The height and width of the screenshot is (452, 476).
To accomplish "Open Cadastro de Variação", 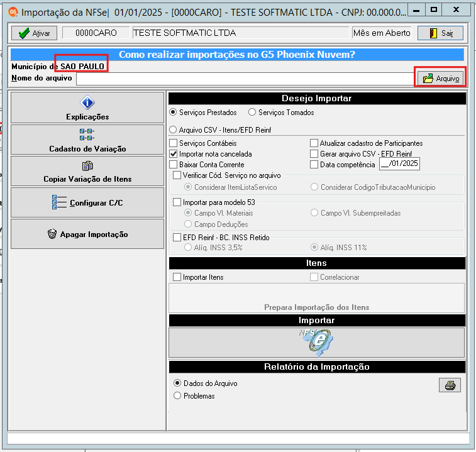I will pos(87,140).
